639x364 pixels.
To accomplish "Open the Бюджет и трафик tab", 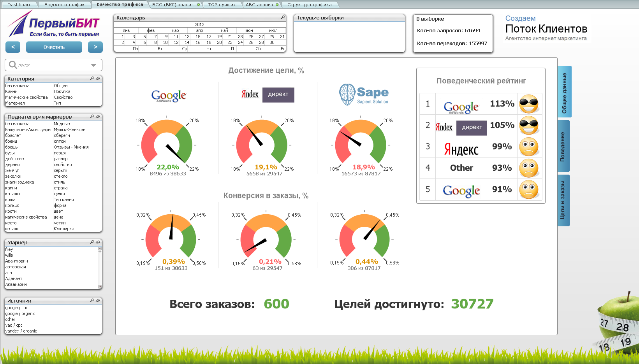I will pos(65,5).
